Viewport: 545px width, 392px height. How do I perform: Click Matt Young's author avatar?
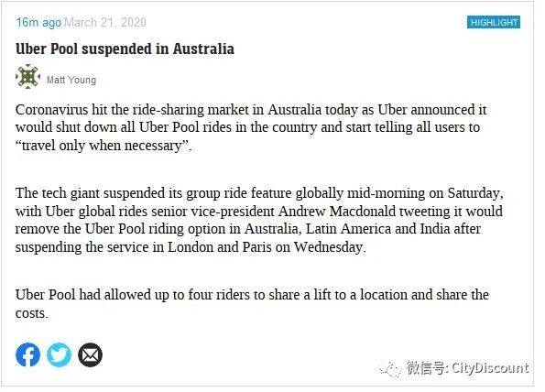pos(27,77)
